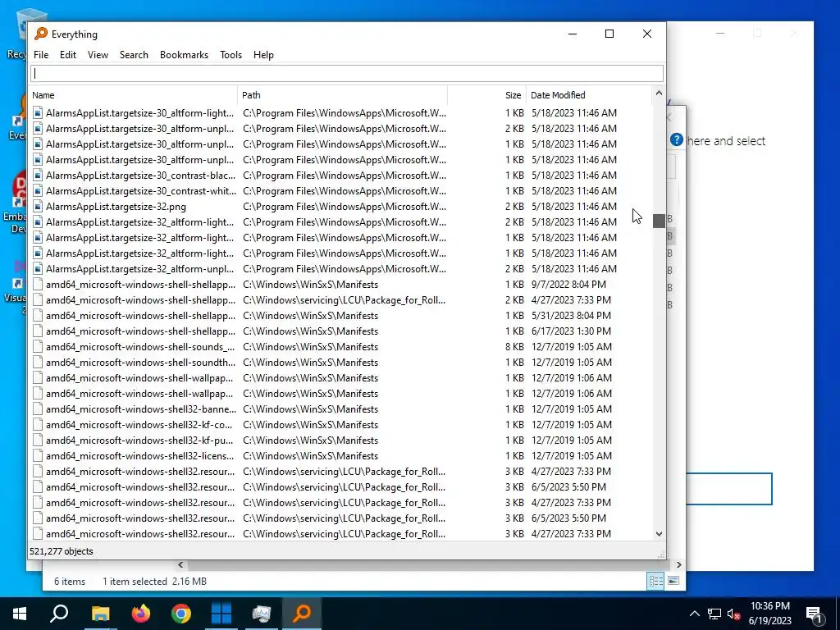Click horizontal scrollbar right arrow in Explorer window
Viewport: 840px width, 630px height.
coord(678,564)
